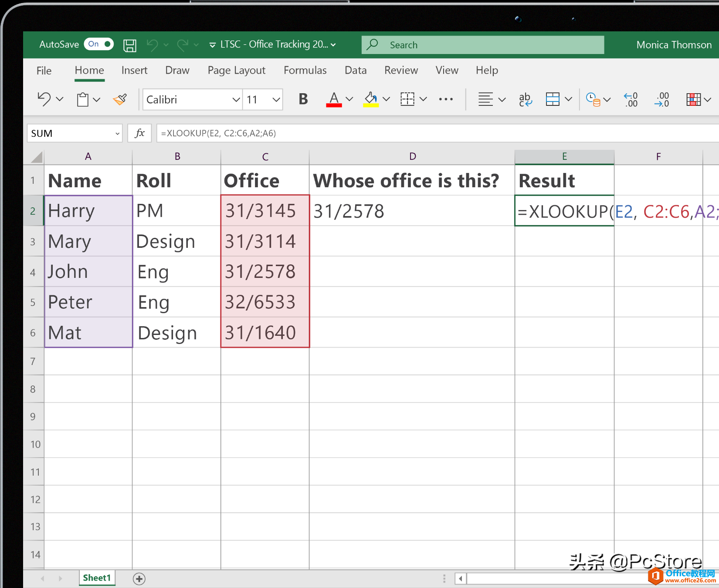This screenshot has height=588, width=719.
Task: Select the Format Painter brush
Action: click(x=120, y=99)
